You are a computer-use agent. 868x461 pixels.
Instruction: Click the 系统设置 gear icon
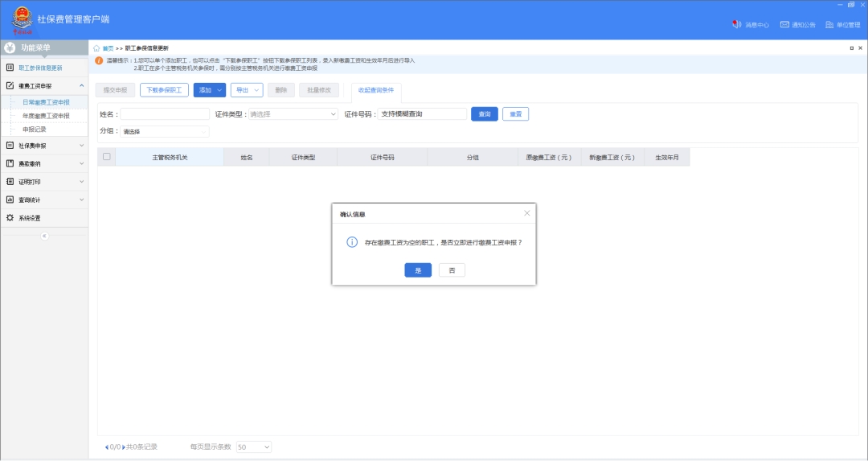tap(10, 218)
